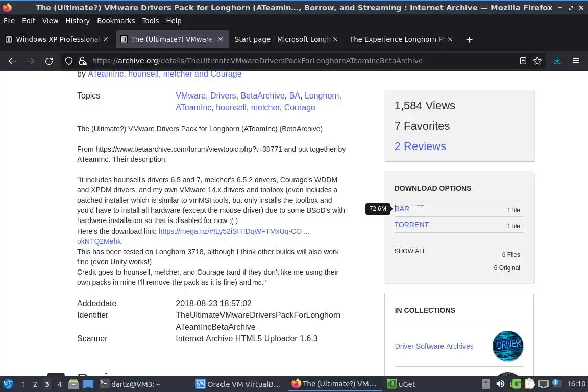Open the author byline link

click(165, 74)
